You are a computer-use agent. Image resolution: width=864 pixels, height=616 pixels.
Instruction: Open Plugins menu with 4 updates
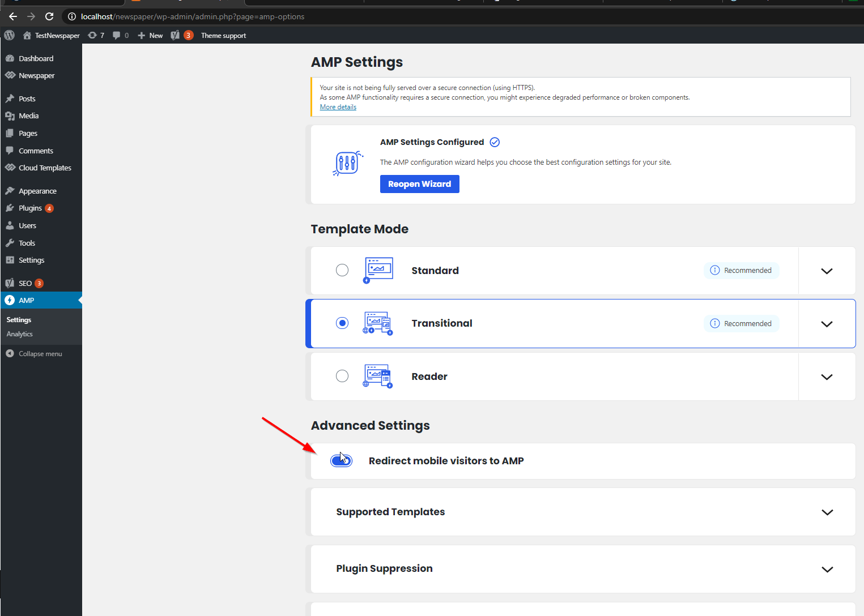click(41, 208)
